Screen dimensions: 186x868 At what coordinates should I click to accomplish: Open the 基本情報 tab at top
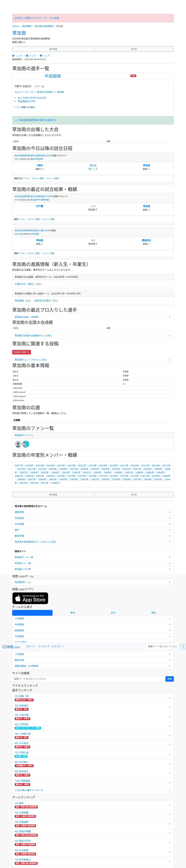(x=53, y=49)
